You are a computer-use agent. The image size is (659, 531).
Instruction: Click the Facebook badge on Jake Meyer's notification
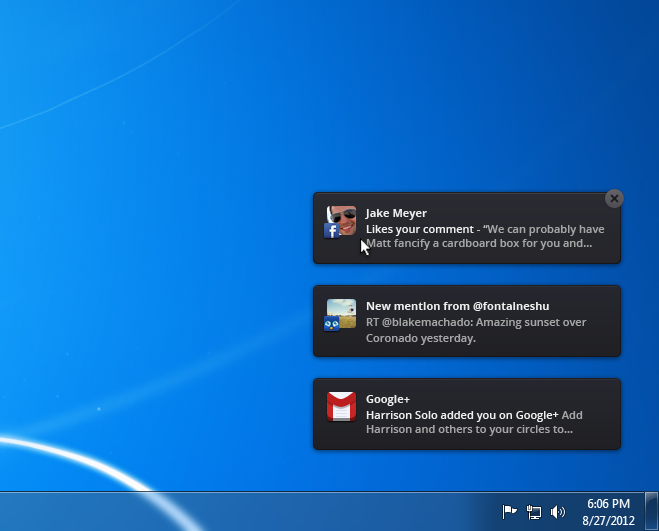click(332, 231)
